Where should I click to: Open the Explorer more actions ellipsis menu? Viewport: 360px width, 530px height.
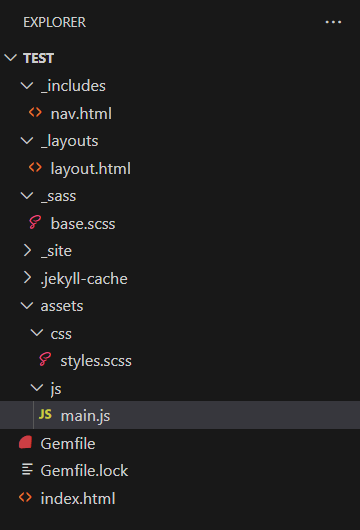tap(333, 22)
